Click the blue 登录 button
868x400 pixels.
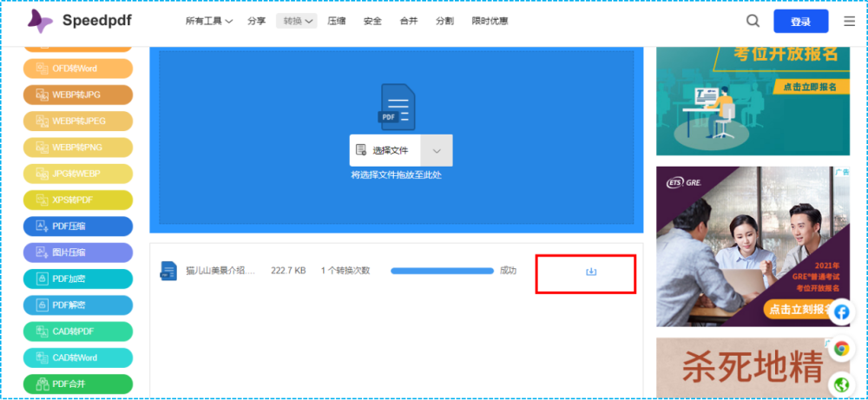coord(800,22)
